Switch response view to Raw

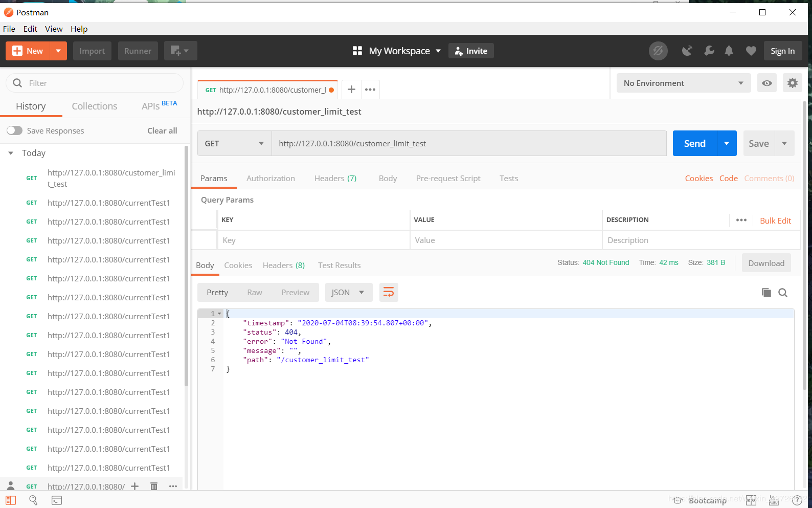click(x=254, y=292)
